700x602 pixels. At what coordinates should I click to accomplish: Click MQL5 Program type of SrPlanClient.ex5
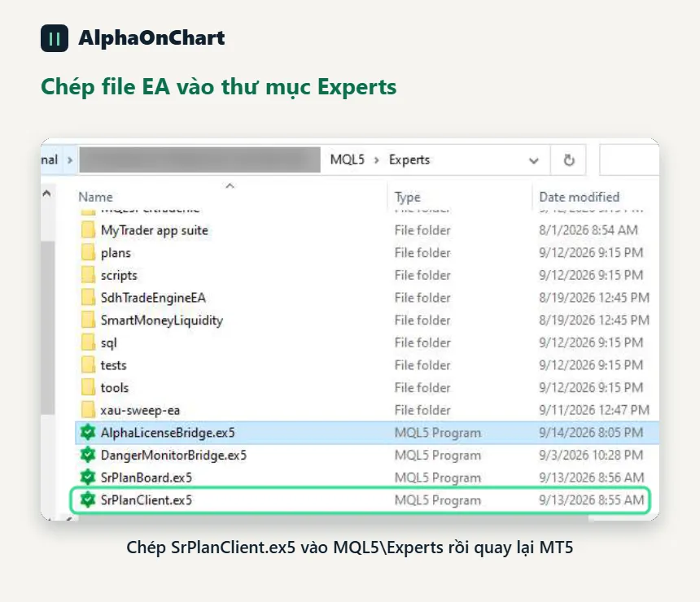tap(438, 500)
